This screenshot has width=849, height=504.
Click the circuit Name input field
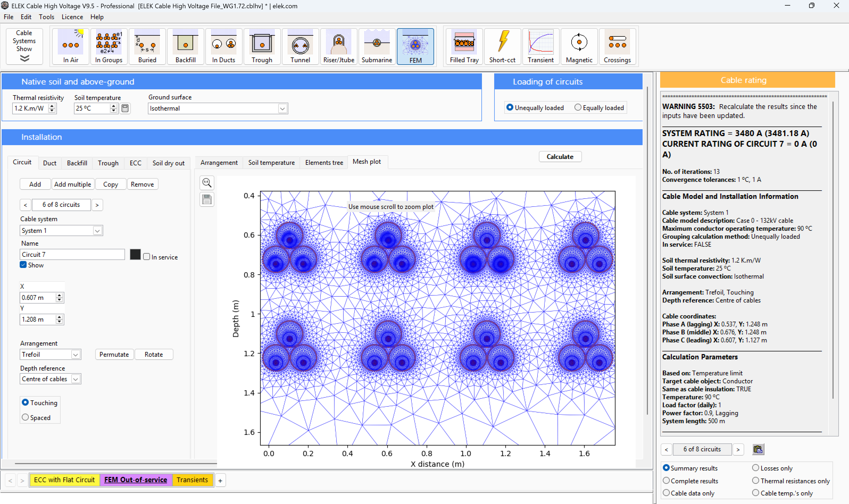[x=72, y=254]
